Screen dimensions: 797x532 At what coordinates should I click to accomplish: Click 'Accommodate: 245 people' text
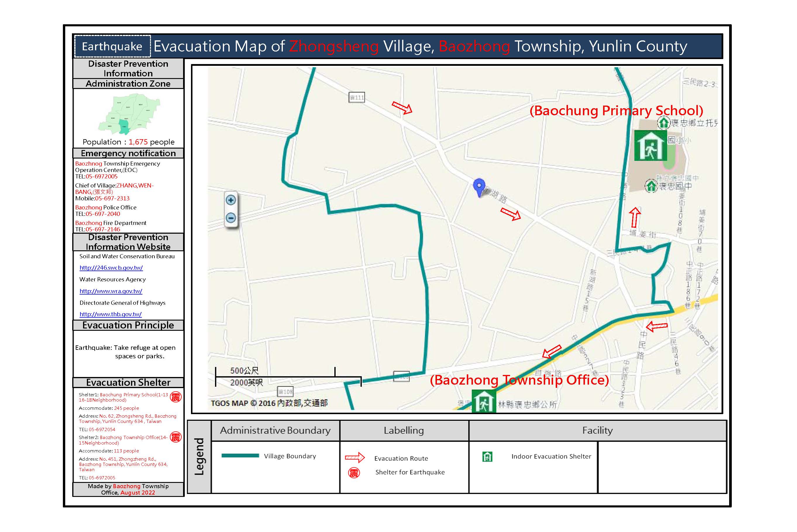coord(109,408)
